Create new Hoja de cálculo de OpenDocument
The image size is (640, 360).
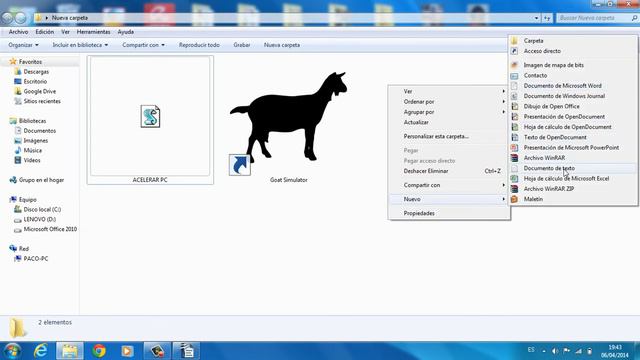click(x=573, y=127)
